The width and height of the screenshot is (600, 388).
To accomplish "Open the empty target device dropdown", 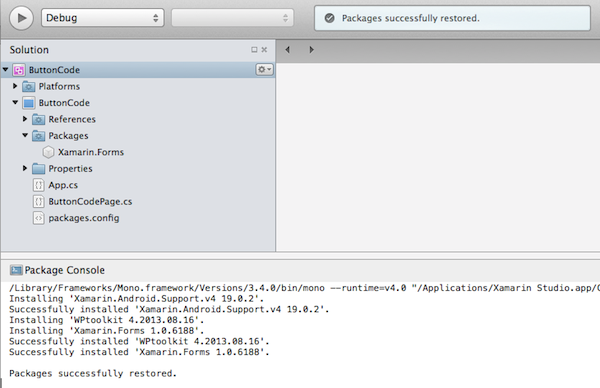I will pos(232,18).
